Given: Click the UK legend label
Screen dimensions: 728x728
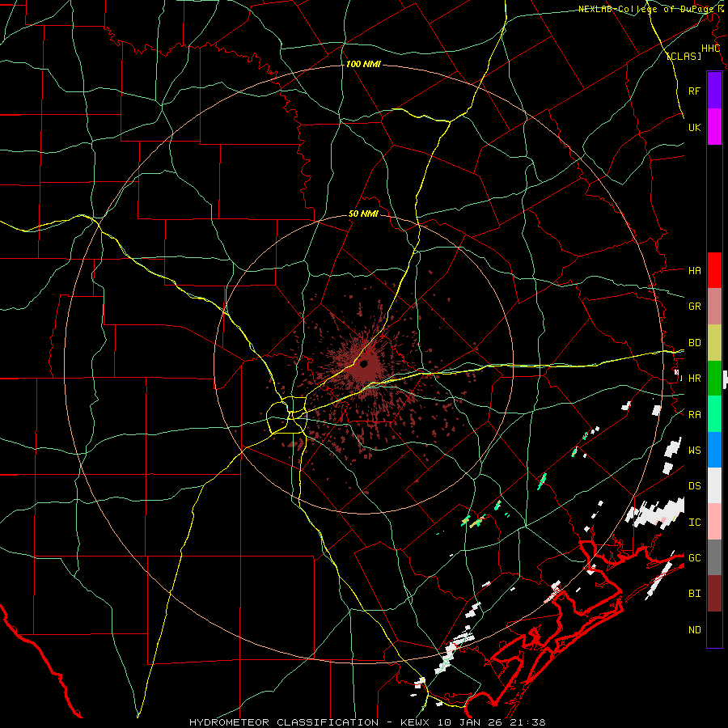Looking at the screenshot, I should pyautogui.click(x=694, y=127).
